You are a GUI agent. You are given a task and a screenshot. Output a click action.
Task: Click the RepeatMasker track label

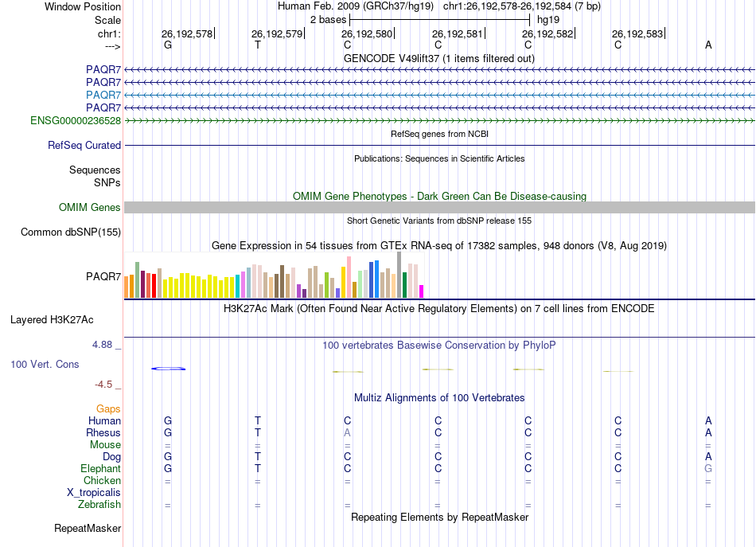click(88, 528)
